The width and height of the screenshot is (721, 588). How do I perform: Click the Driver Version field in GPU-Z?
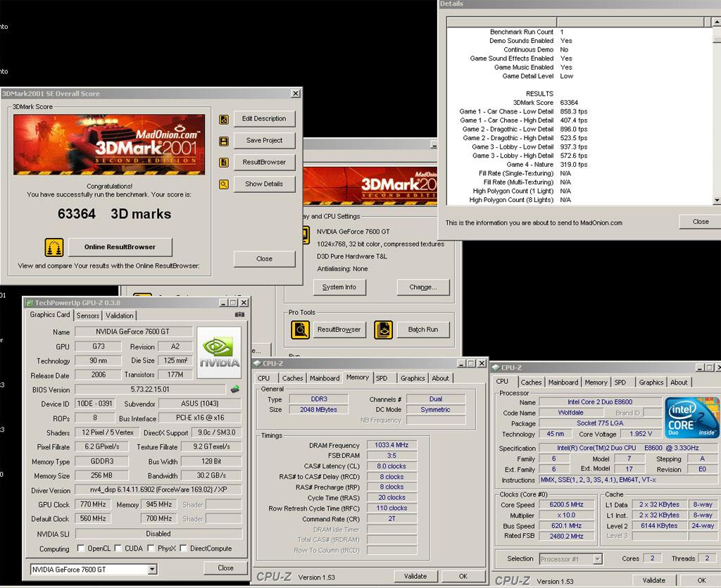158,489
